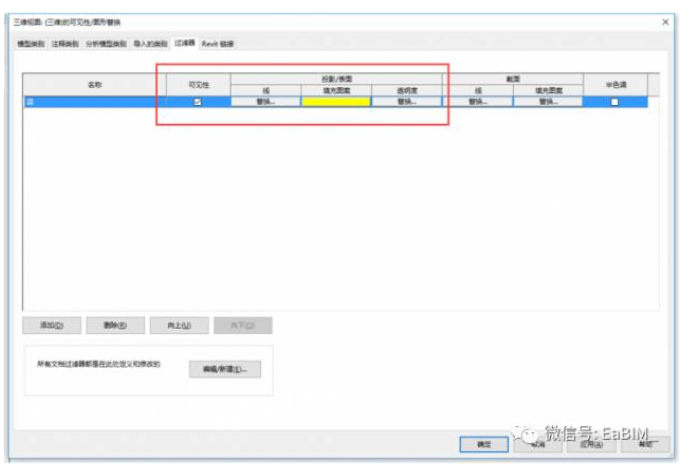Screen dimensions: 691x469
Task: Open the 导入的类别 (Imported Categories) tab
Action: tap(150, 44)
